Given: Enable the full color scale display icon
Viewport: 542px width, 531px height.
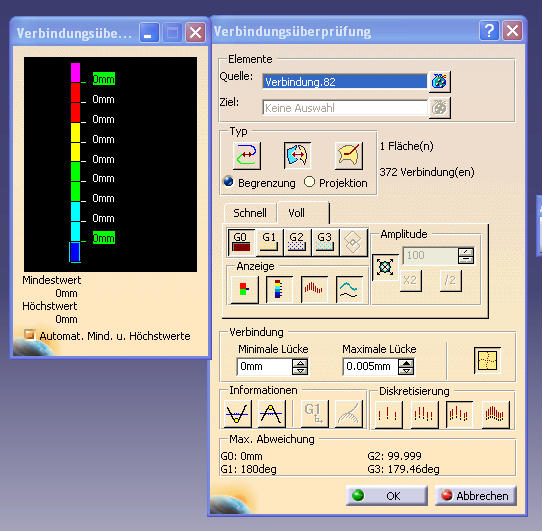Looking at the screenshot, I should [x=279, y=289].
